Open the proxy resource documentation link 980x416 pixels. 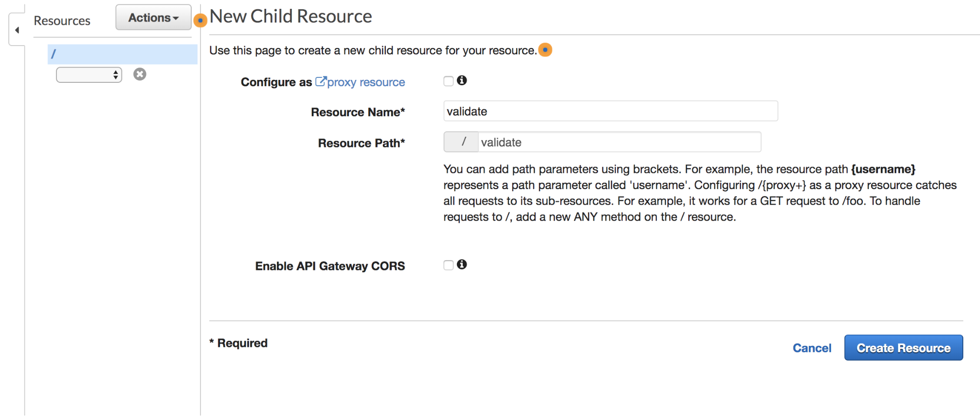(x=366, y=82)
